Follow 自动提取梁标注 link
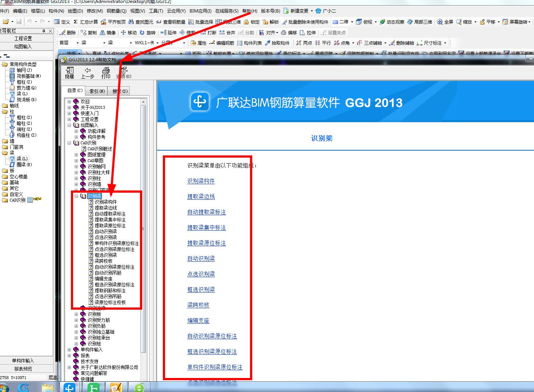534x392 pixels. pos(206,212)
